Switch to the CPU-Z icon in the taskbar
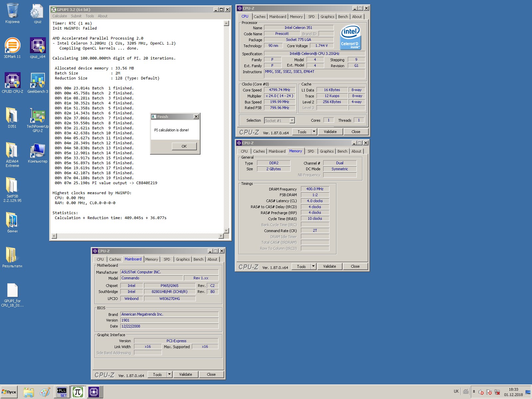Screen dimensions: 532x399 [94, 392]
